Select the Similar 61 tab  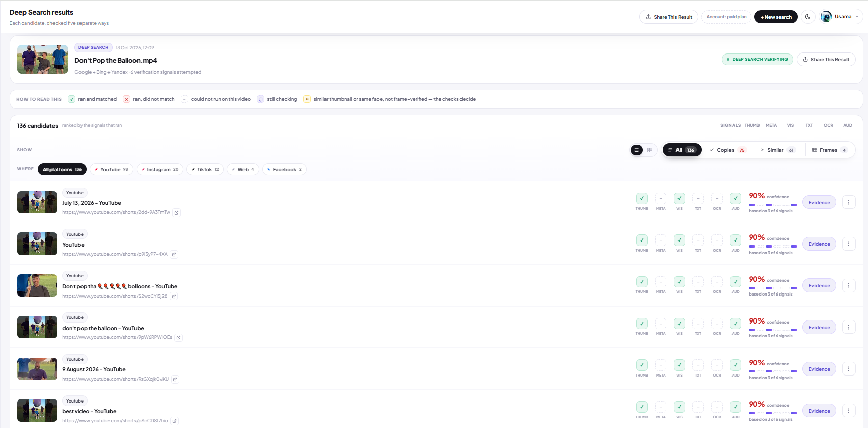(777, 150)
